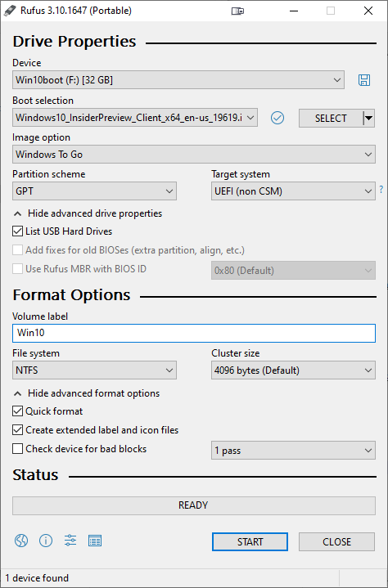Open the Device dropdown list

tap(178, 80)
